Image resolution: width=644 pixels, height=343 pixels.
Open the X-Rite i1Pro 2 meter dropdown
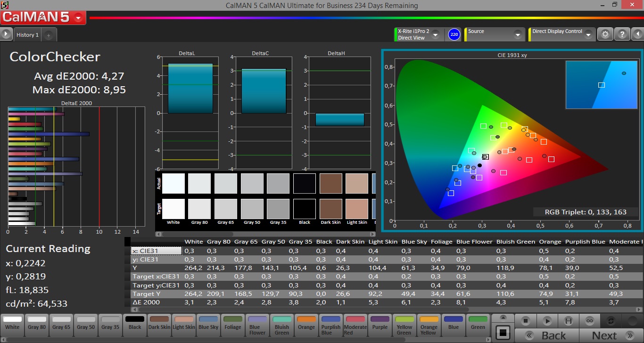pos(436,34)
